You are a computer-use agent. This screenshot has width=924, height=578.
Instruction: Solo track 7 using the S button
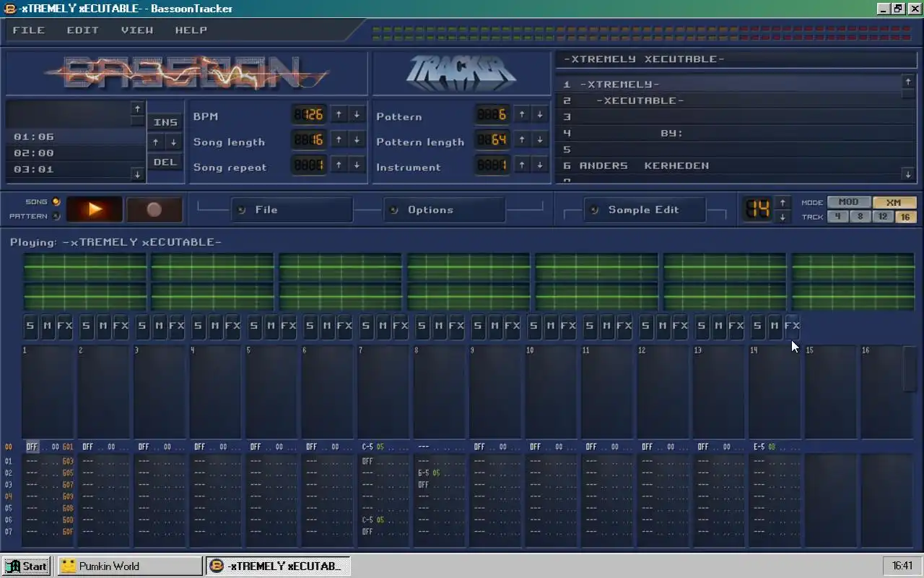366,326
